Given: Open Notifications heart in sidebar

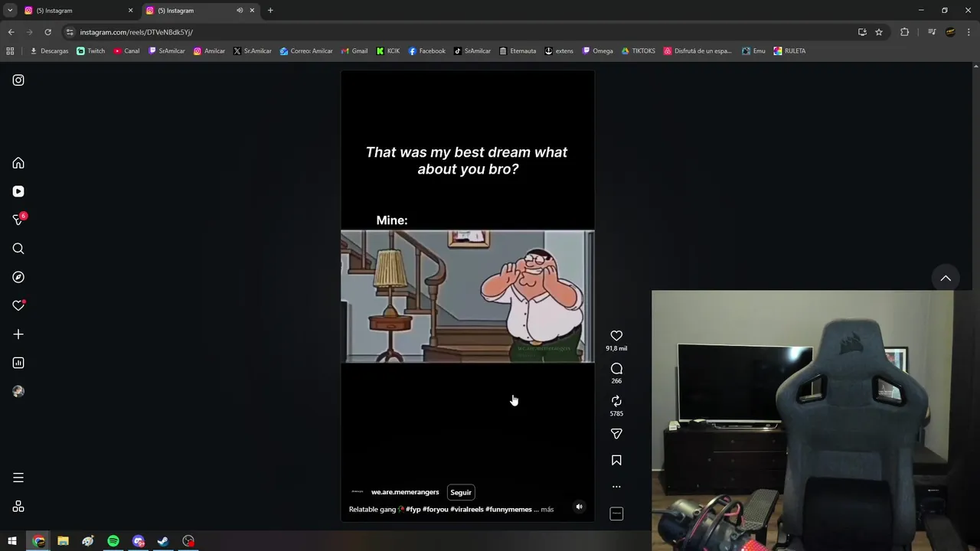Looking at the screenshot, I should pyautogui.click(x=19, y=305).
